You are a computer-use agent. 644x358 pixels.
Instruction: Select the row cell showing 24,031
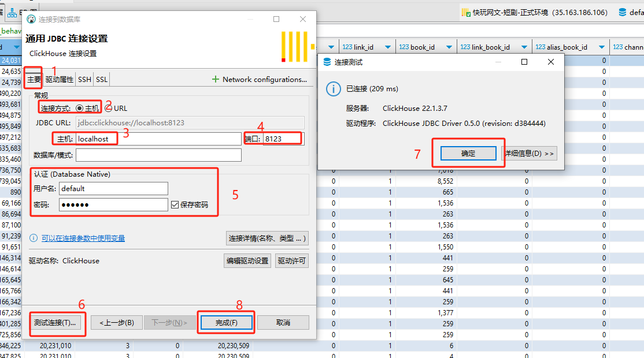[x=10, y=60]
